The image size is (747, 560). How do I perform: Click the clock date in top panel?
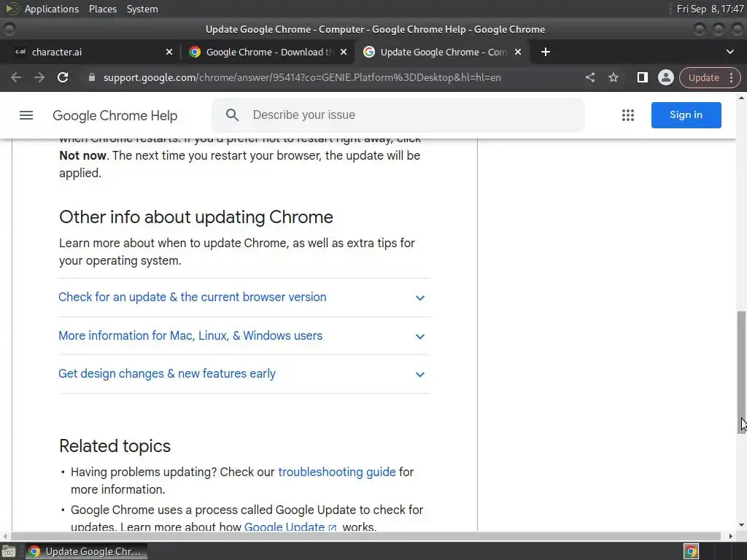tap(710, 9)
